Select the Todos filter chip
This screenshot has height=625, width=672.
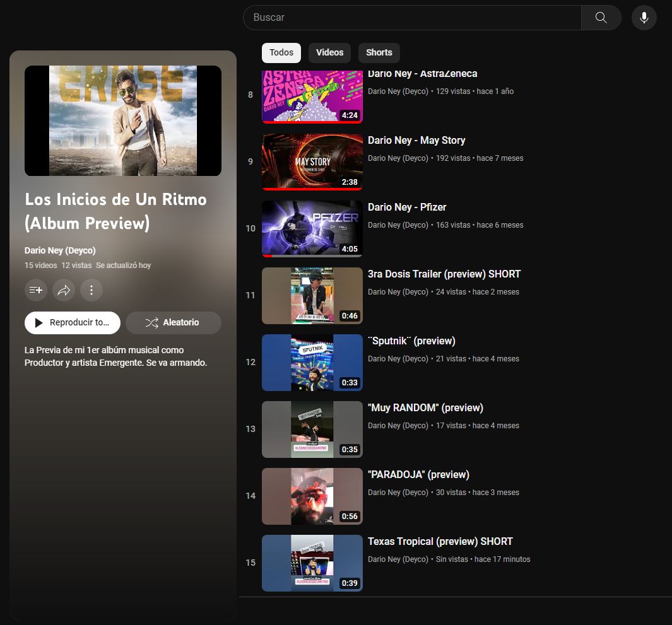(281, 53)
